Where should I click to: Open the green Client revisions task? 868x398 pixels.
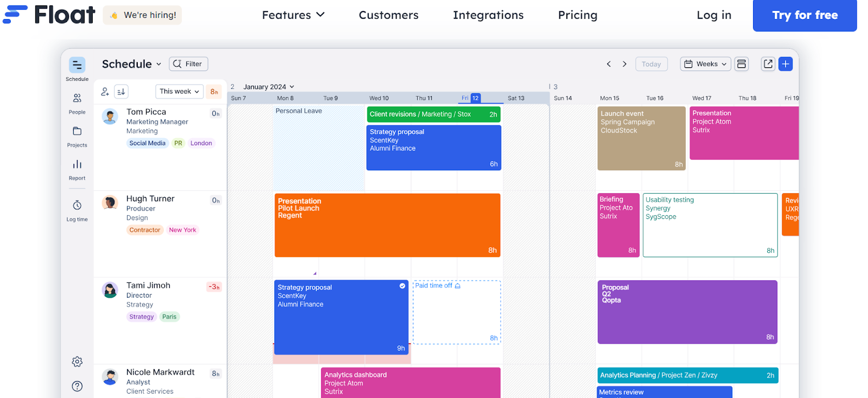[x=433, y=114]
